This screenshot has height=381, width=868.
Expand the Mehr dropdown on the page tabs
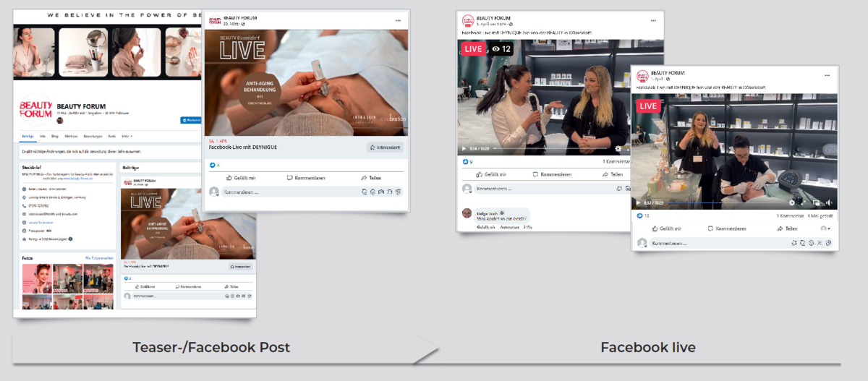[127, 136]
